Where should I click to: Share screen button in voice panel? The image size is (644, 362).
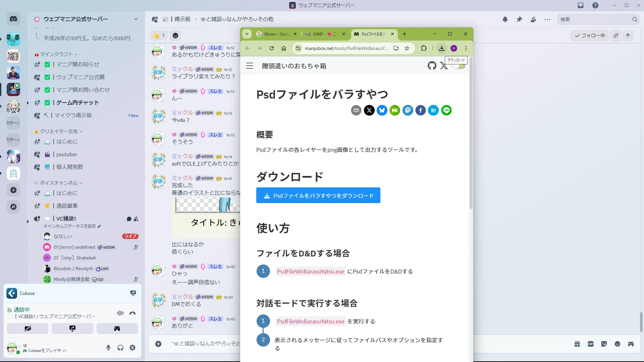[72, 328]
